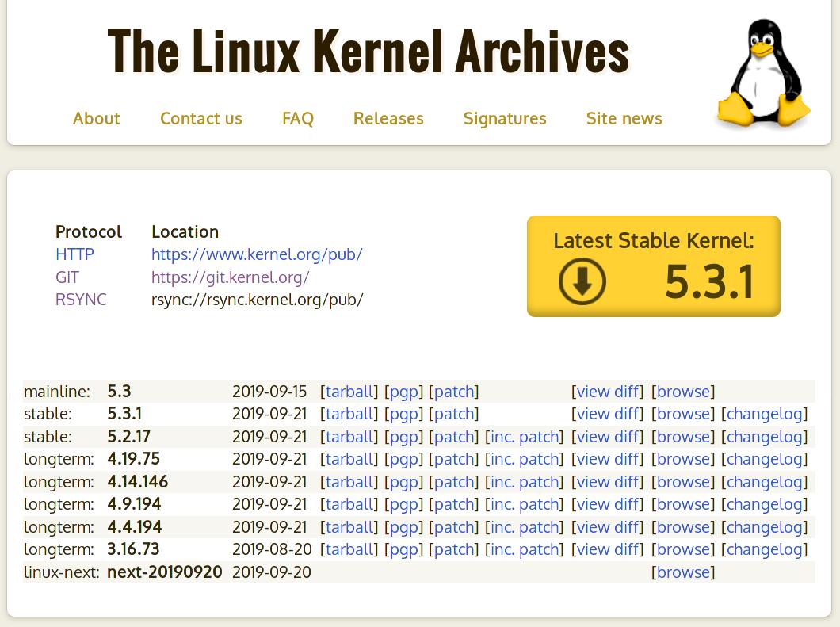The height and width of the screenshot is (627, 840).
Task: Open patch for 4.14.146
Action: point(454,482)
